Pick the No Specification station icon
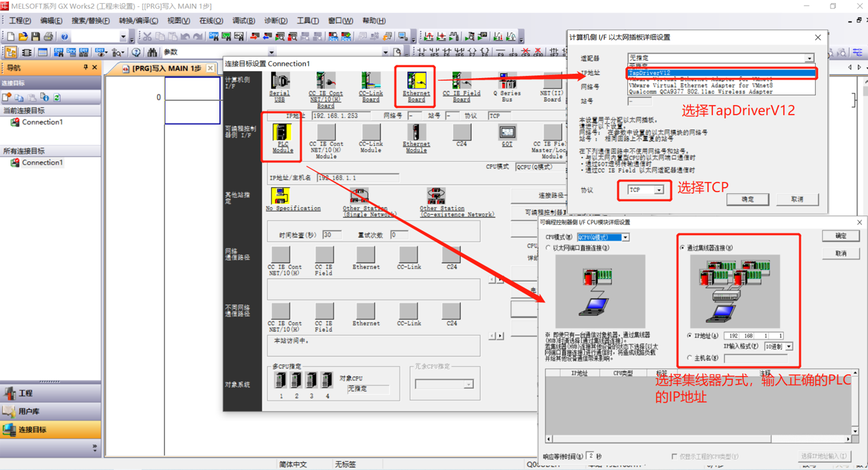This screenshot has height=470, width=868. click(280, 196)
